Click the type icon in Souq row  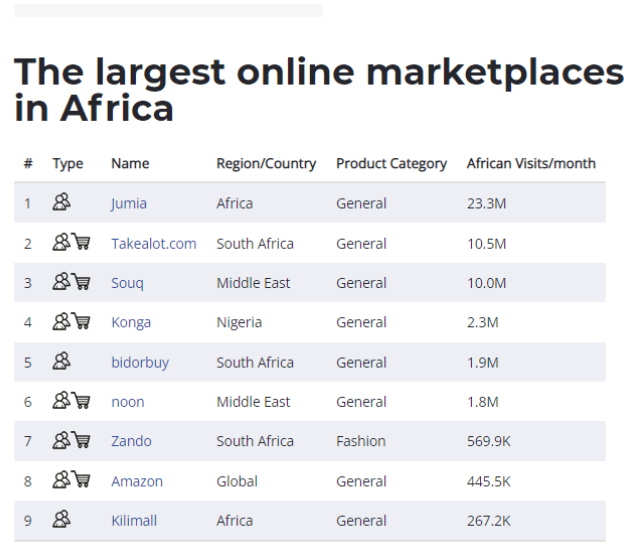tap(71, 282)
